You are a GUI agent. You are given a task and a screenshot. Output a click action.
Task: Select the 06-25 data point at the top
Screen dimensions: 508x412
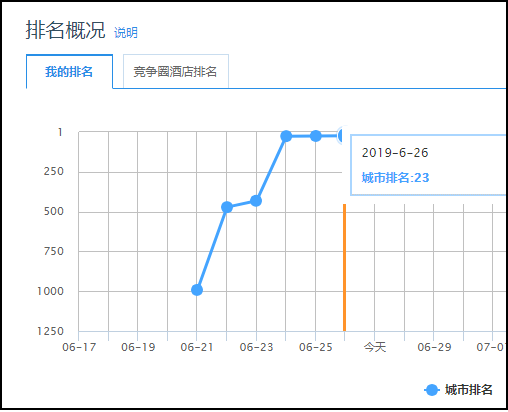click(x=316, y=136)
